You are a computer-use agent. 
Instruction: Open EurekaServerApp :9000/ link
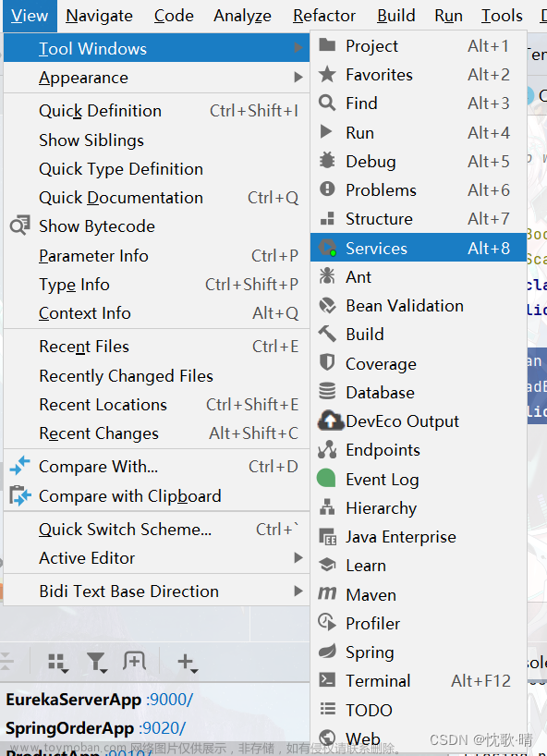click(x=170, y=699)
